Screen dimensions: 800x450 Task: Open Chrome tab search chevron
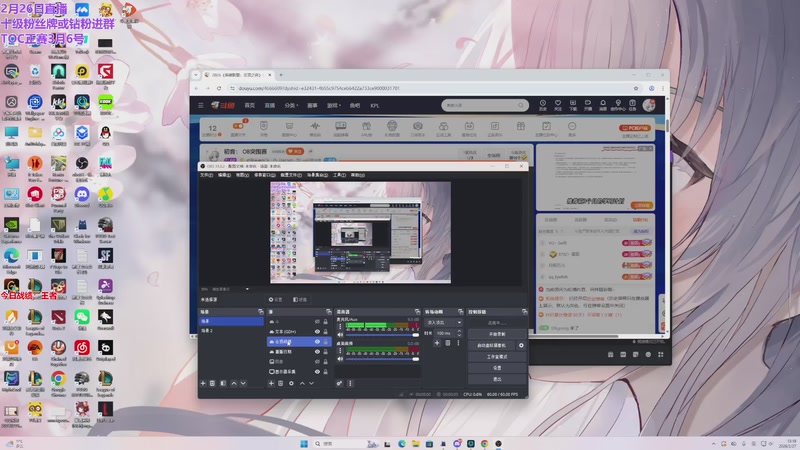[196, 74]
